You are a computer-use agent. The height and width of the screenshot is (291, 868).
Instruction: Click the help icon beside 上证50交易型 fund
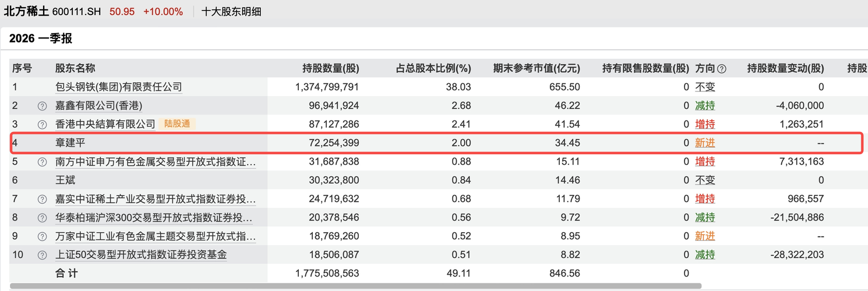pyautogui.click(x=42, y=255)
